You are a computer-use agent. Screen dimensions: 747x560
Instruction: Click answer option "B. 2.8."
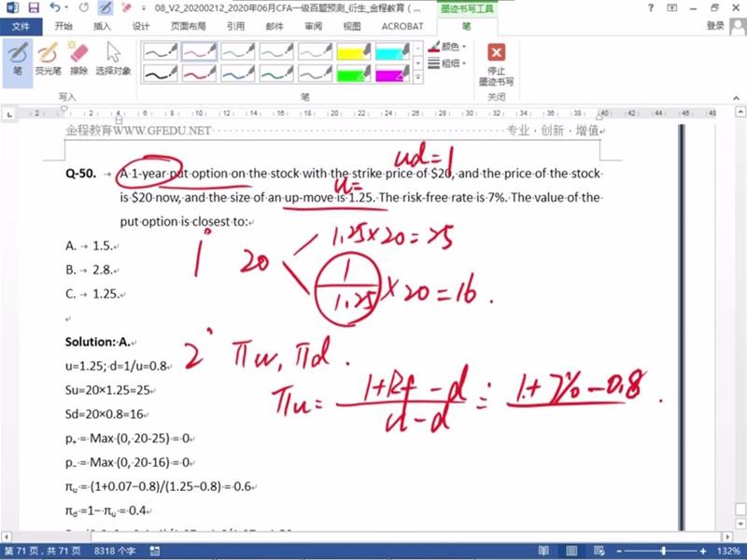click(90, 270)
